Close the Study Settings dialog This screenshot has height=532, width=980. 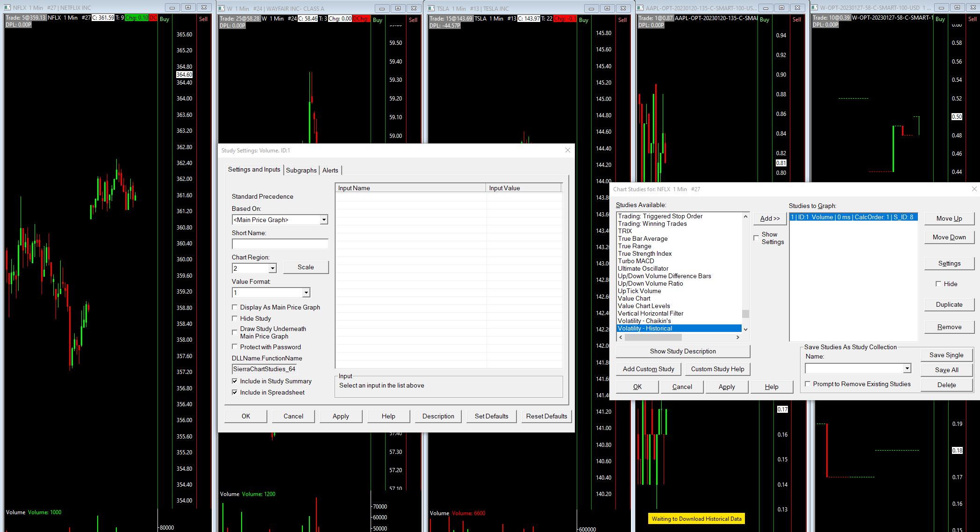[x=567, y=150]
